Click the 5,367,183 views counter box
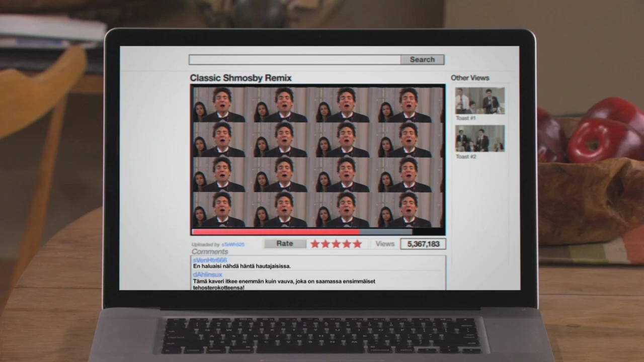Viewport: 644px width, 362px height. (423, 244)
